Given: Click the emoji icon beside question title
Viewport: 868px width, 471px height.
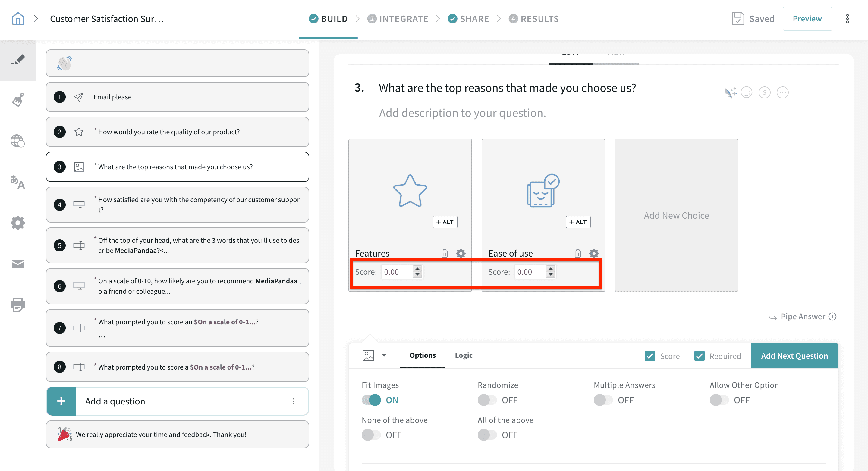Looking at the screenshot, I should coord(746,92).
